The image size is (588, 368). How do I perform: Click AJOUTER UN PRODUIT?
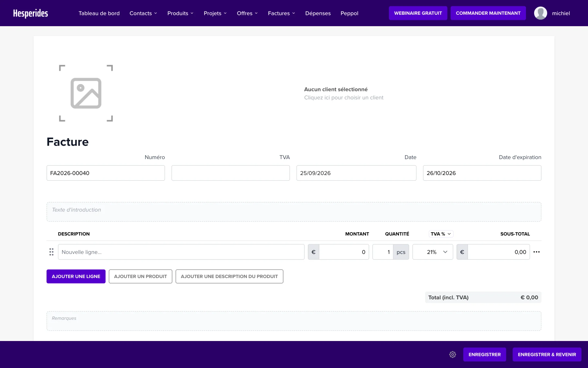pyautogui.click(x=140, y=276)
